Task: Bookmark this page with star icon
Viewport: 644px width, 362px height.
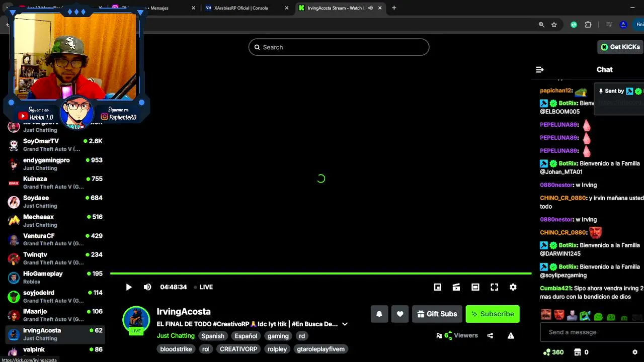Action: click(554, 25)
